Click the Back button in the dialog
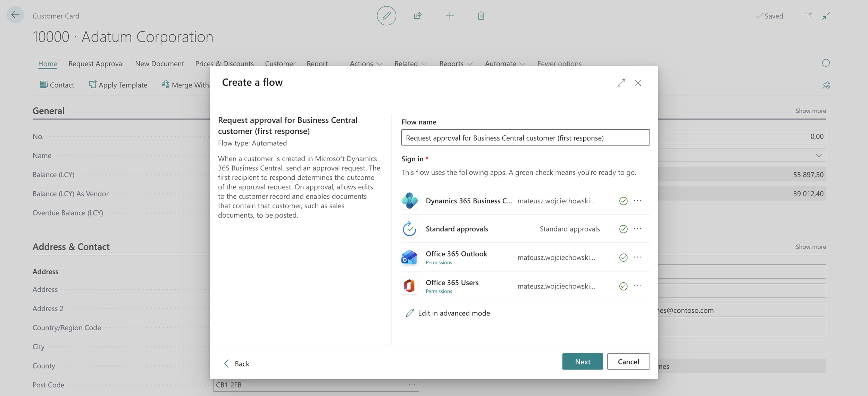 (x=237, y=363)
